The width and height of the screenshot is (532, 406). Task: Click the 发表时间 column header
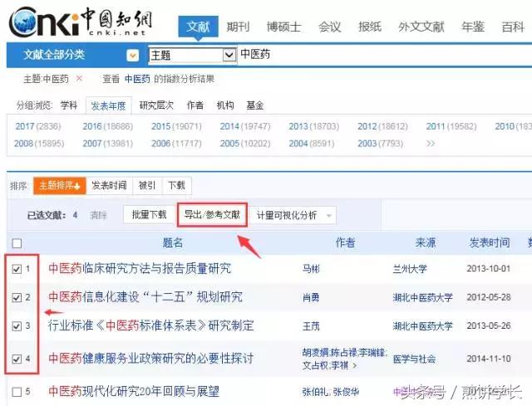(490, 242)
